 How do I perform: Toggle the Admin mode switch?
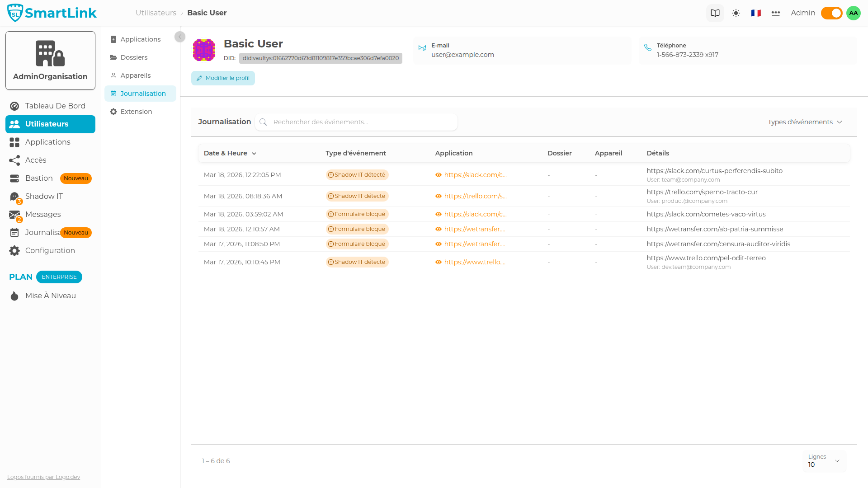pyautogui.click(x=831, y=13)
